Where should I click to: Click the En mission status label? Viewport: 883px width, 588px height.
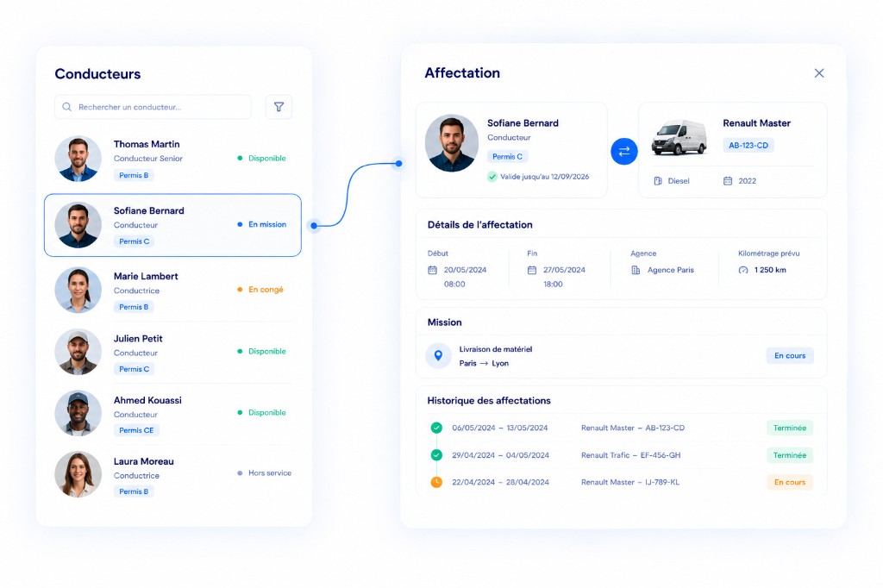click(262, 224)
